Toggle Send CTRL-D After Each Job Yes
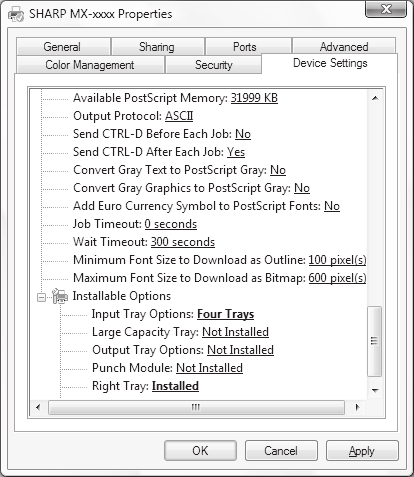Viewport: 414px width, 477px height. (236, 152)
